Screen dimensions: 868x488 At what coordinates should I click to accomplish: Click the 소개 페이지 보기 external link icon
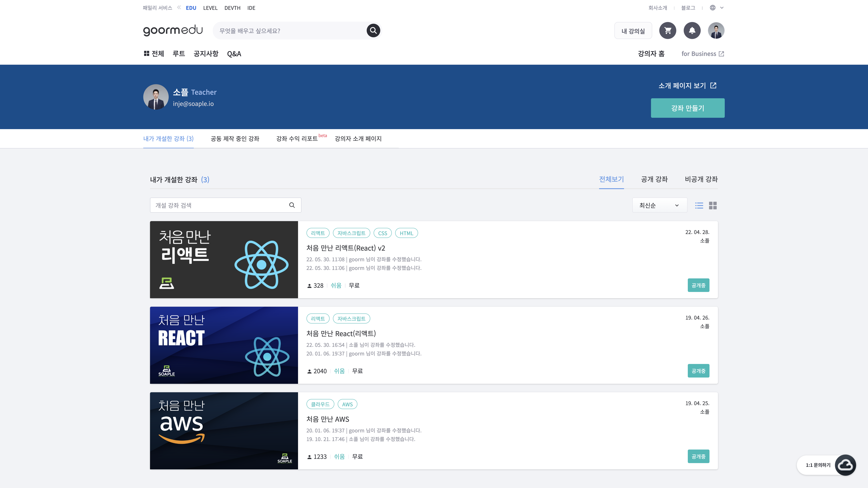tap(713, 86)
